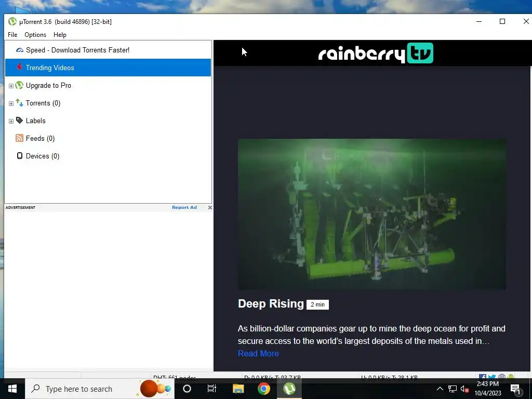Open File Explorer from the taskbar
The height and width of the screenshot is (399, 532).
click(238, 389)
